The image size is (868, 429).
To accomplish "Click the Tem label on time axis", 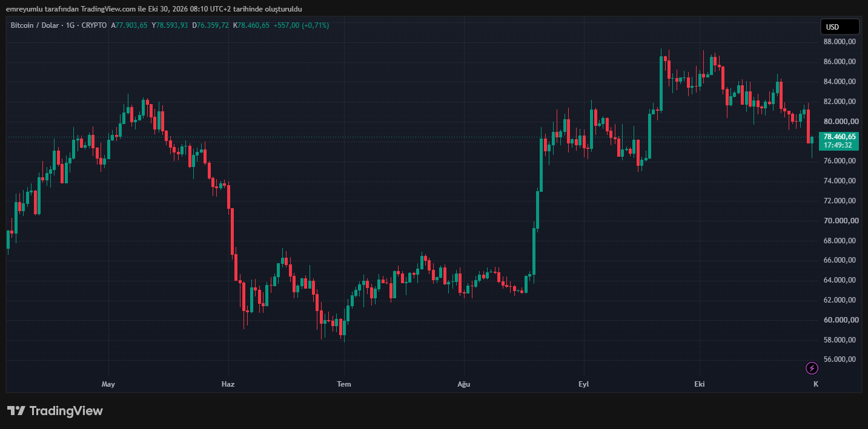I will point(344,384).
